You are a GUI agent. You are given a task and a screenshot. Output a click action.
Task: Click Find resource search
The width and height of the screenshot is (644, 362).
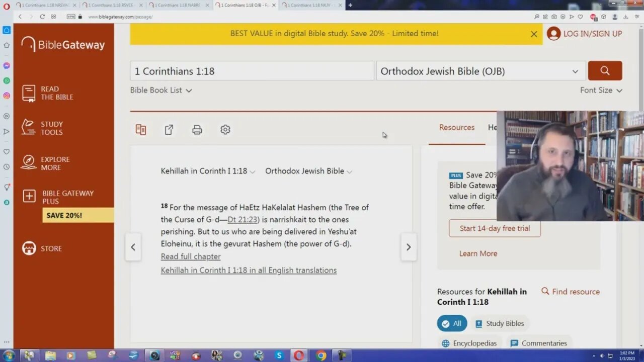(571, 292)
